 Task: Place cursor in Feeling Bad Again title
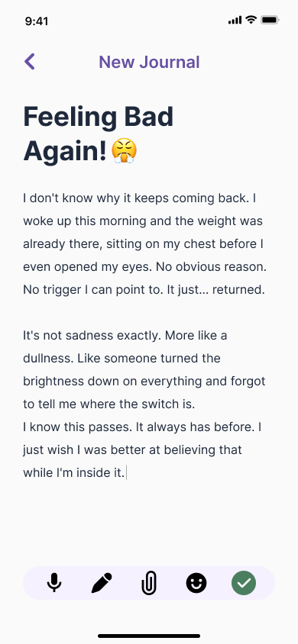click(99, 134)
